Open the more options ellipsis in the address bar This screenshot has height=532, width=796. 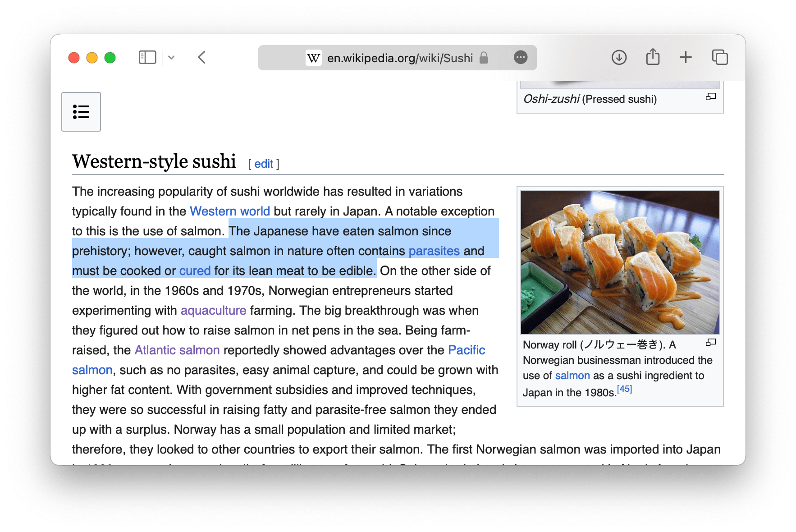point(521,58)
